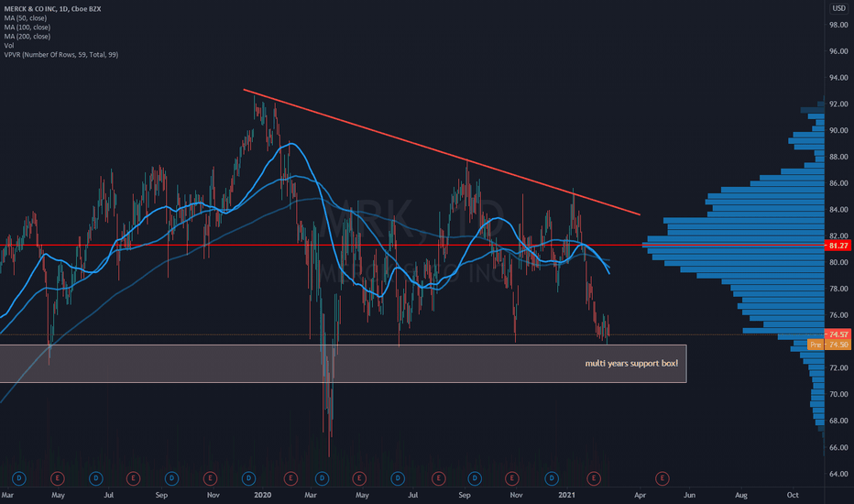Click the 98.00 price scale value
Image resolution: width=854 pixels, height=504 pixels.
click(x=838, y=25)
